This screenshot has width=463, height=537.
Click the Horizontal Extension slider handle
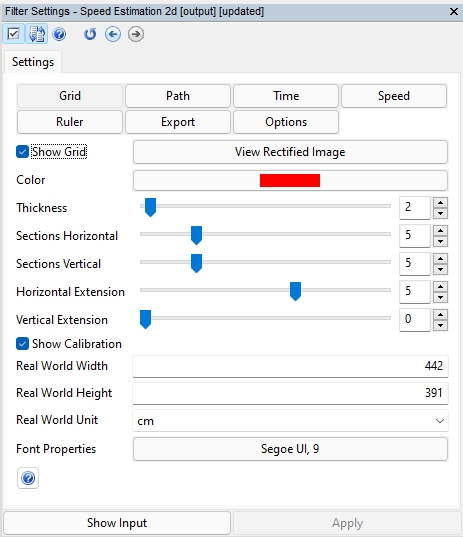(x=295, y=291)
